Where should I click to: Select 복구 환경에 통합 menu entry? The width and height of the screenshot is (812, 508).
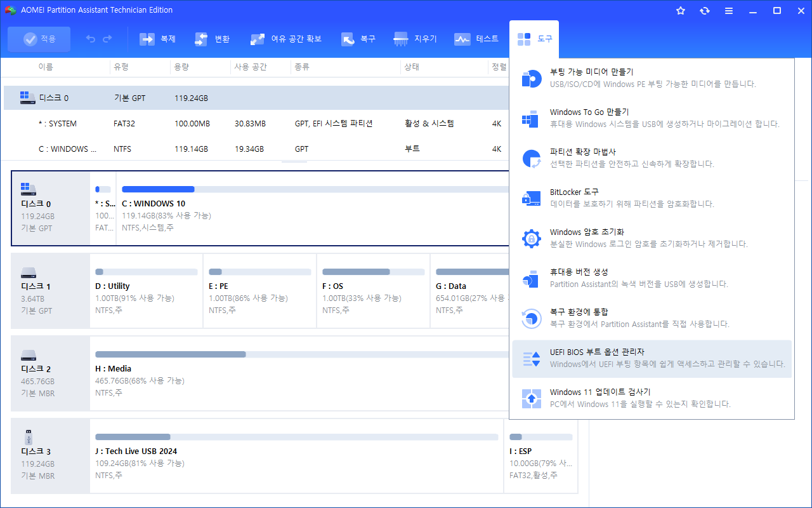coord(652,318)
